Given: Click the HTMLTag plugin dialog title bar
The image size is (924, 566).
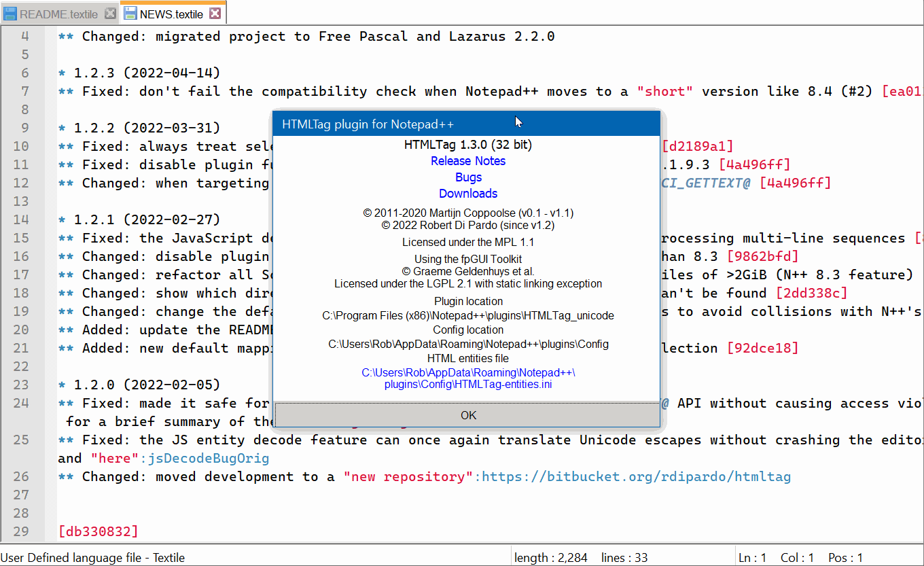Looking at the screenshot, I should pyautogui.click(x=466, y=124).
